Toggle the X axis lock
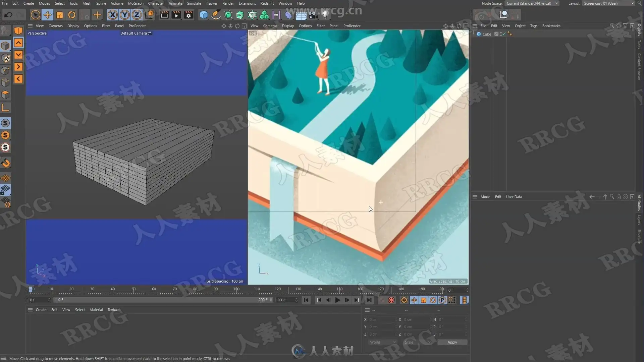644x362 pixels. pyautogui.click(x=113, y=15)
